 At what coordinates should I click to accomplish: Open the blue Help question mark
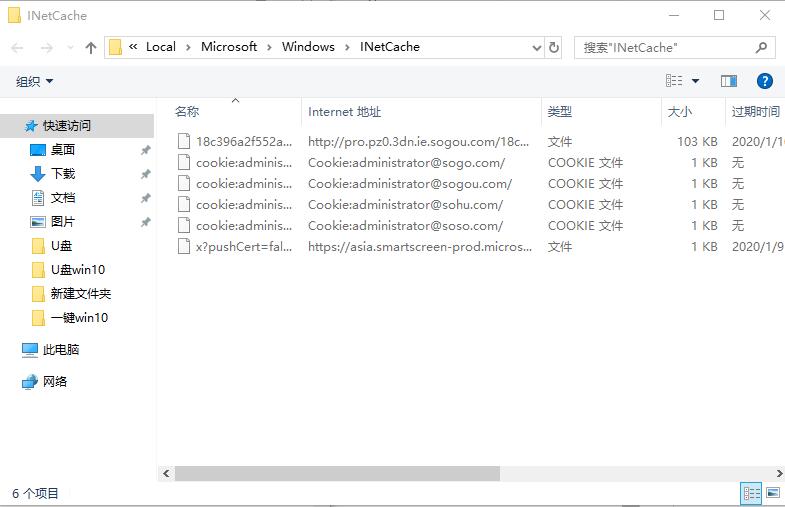[764, 81]
